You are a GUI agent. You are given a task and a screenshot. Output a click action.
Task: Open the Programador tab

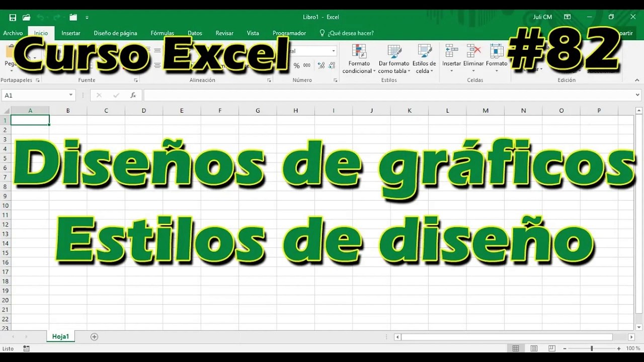pyautogui.click(x=289, y=33)
